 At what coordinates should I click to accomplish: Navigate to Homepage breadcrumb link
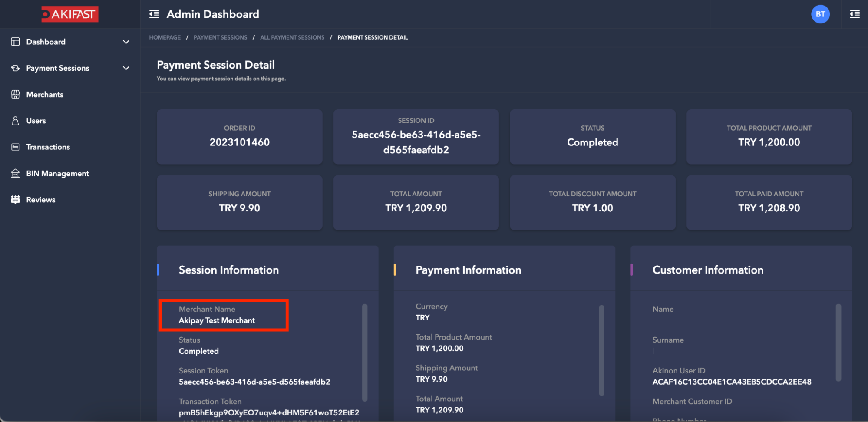click(x=165, y=37)
